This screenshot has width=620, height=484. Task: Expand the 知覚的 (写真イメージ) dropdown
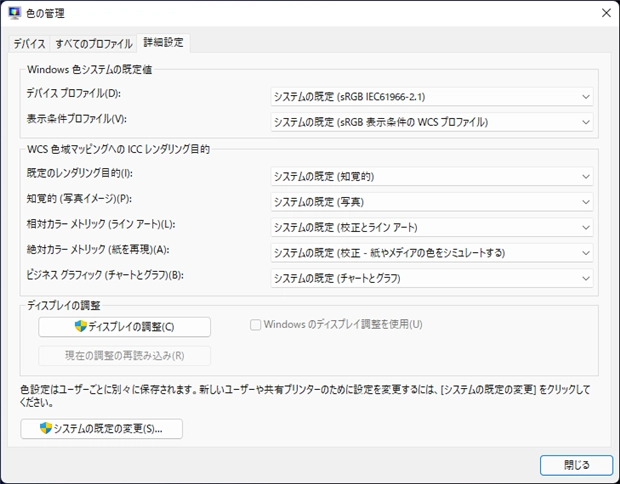click(x=432, y=202)
